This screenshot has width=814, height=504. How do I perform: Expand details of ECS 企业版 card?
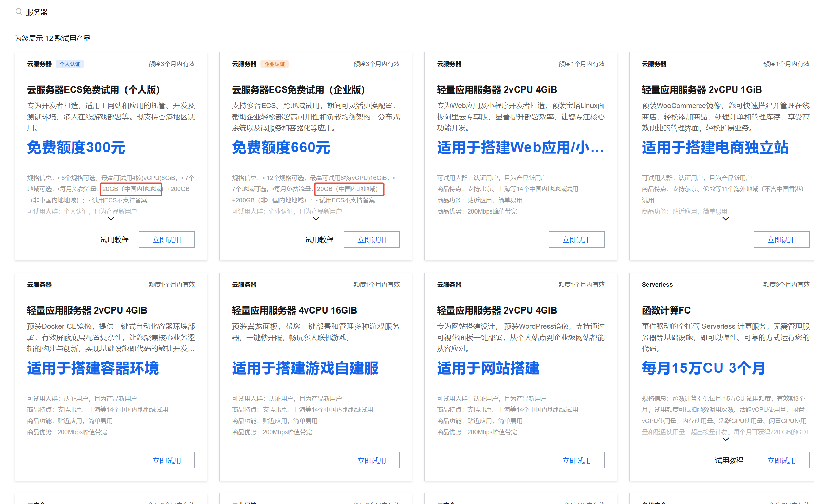point(315,219)
